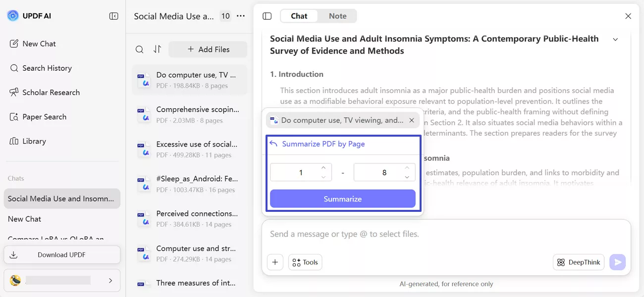Open the Tools menu
Screen dimensions: 644x297
[x=305, y=262]
